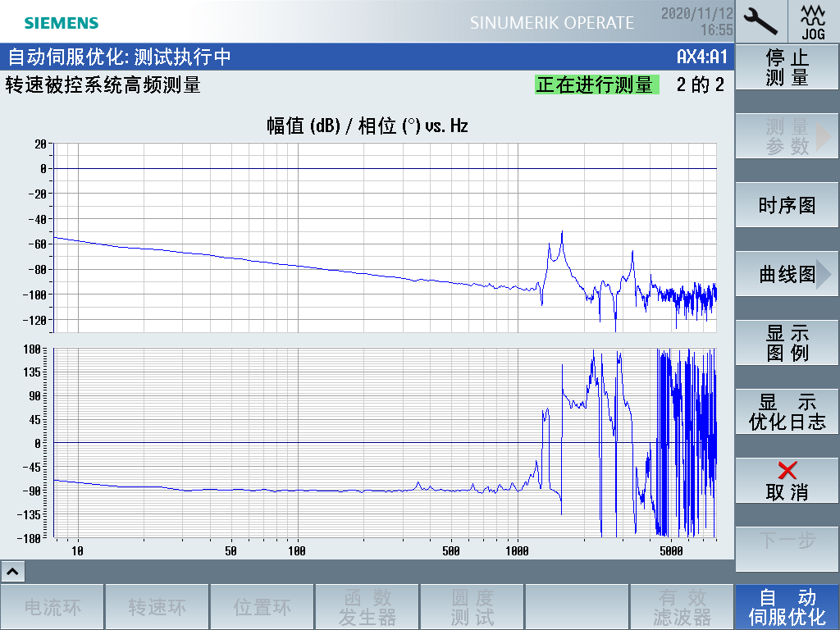Select the JOG mode icon
Image resolution: width=840 pixels, height=630 pixels.
pos(814,21)
